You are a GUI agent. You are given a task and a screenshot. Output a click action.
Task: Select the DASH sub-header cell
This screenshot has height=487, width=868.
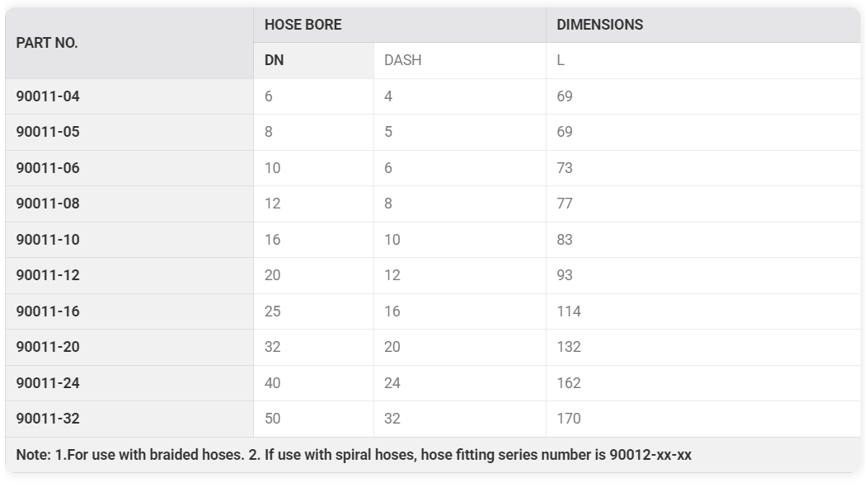point(459,60)
